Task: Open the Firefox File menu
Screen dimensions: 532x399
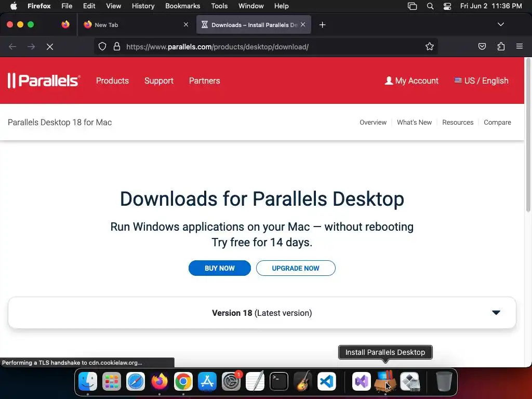Action: point(67,6)
